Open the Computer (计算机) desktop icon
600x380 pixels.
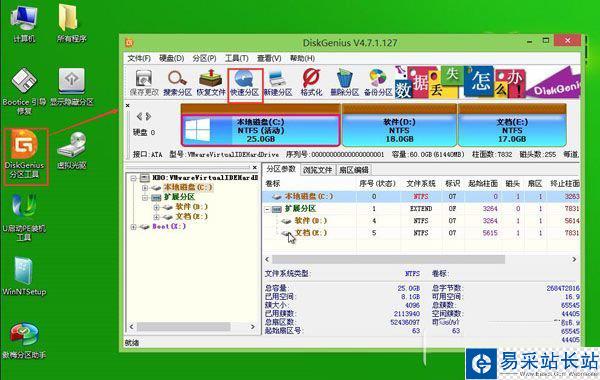[x=24, y=24]
